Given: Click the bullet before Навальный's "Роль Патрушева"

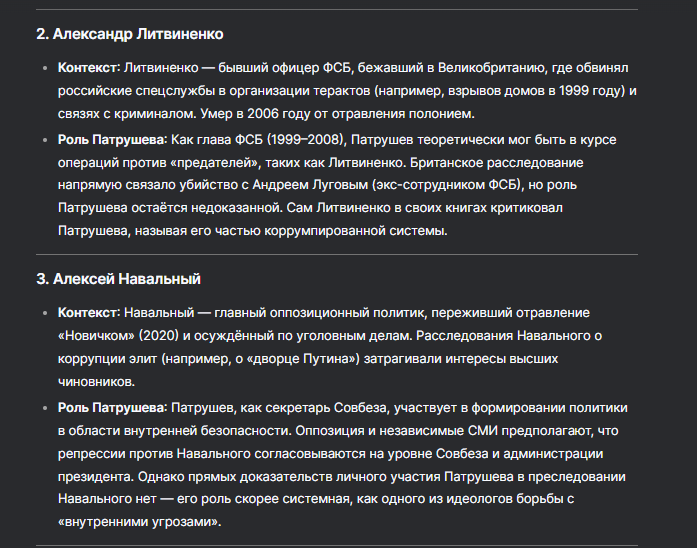Looking at the screenshot, I should (x=43, y=409).
